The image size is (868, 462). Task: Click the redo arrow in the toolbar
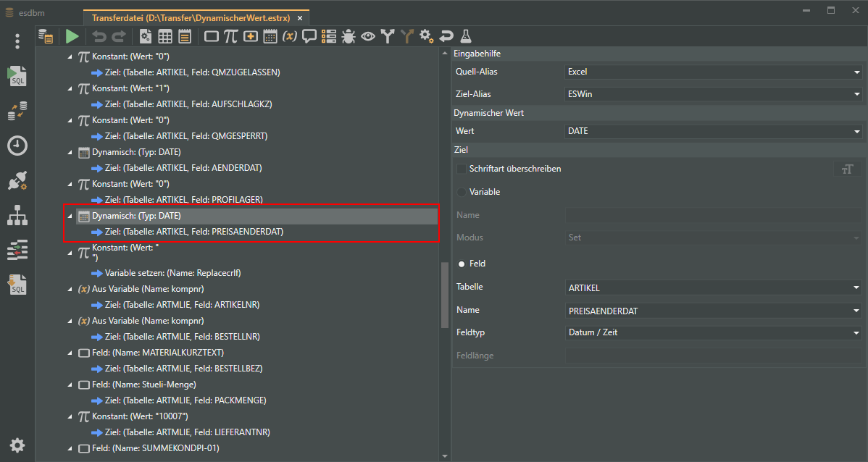tap(119, 36)
